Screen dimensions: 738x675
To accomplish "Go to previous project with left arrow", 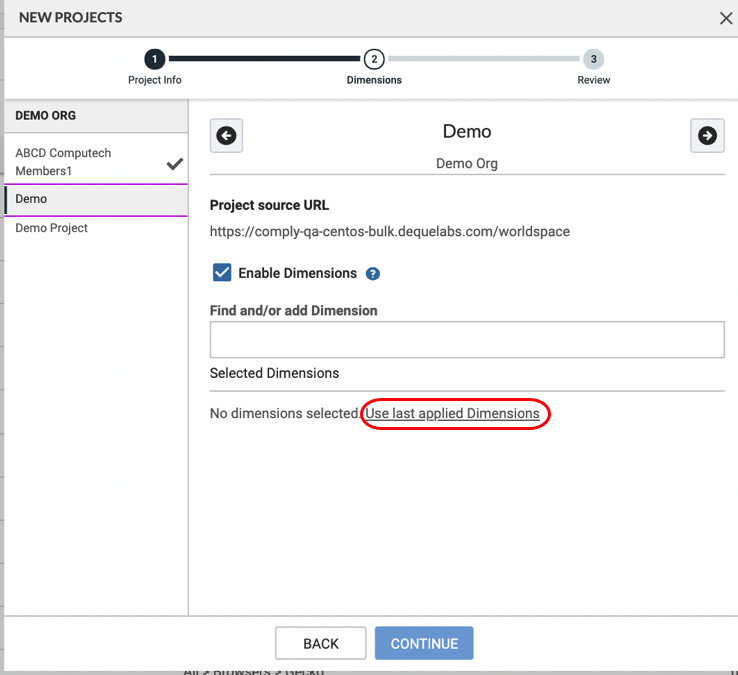I will [226, 136].
